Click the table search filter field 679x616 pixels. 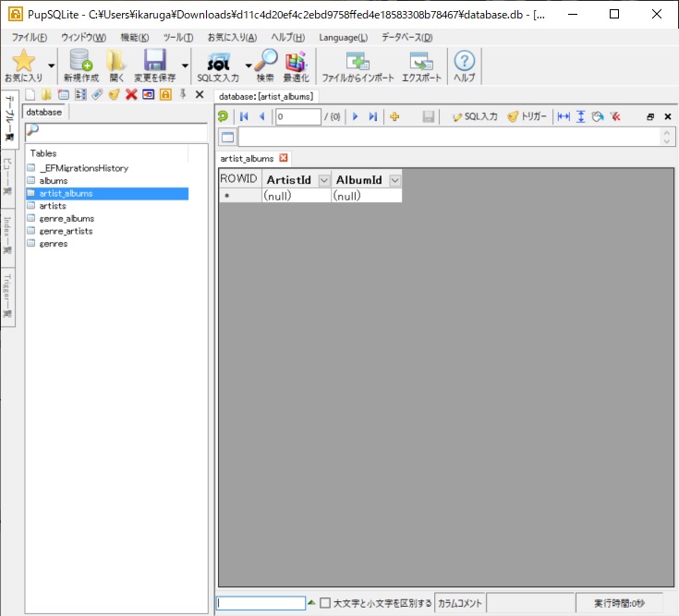[x=116, y=130]
